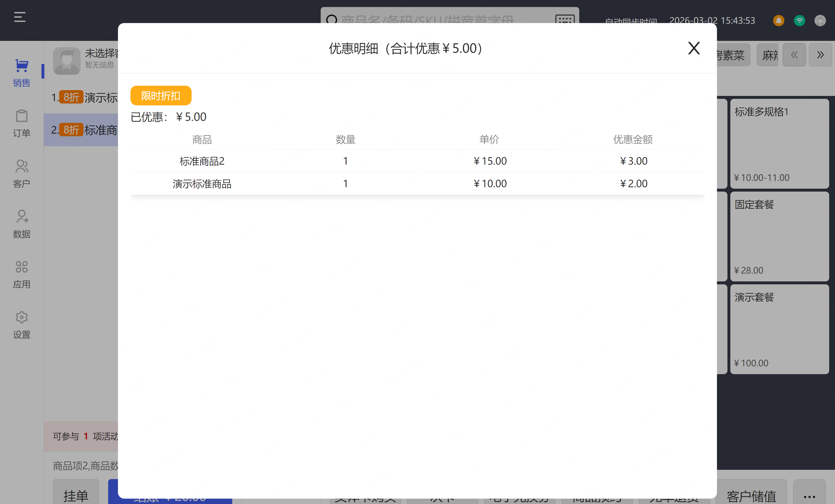Click the green wifi status icon
This screenshot has width=835, height=504.
coord(799,21)
